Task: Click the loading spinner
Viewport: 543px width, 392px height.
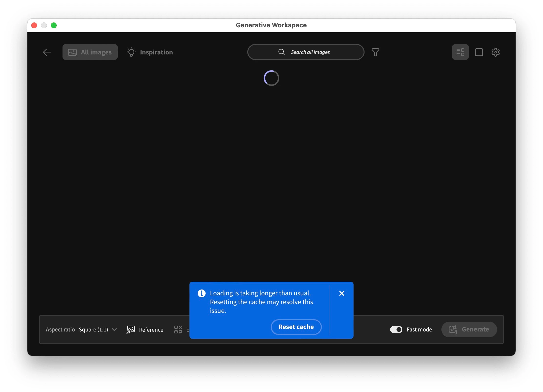Action: 271,78
